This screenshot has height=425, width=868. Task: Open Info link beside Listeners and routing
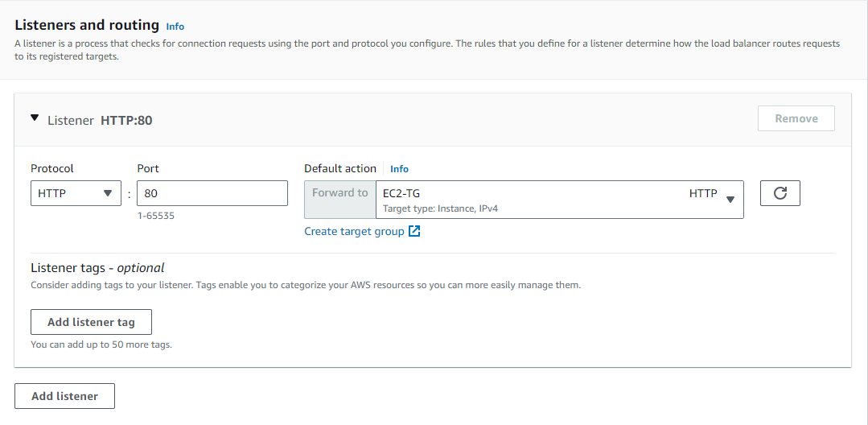pos(175,27)
